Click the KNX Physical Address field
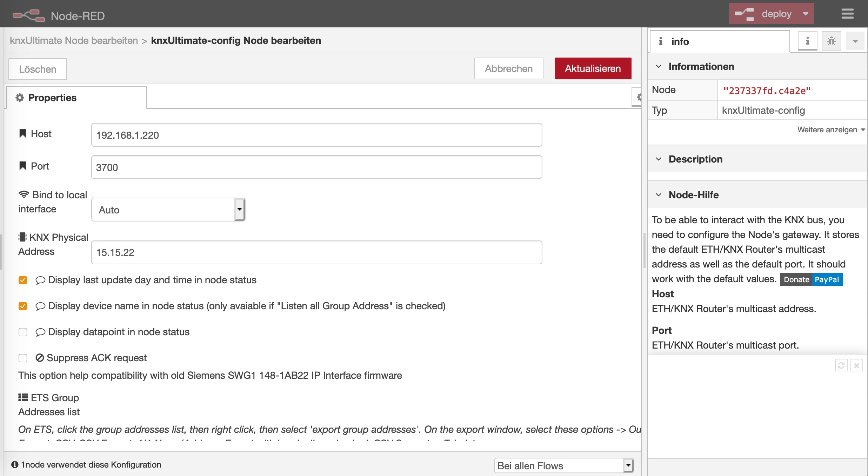 pyautogui.click(x=316, y=252)
